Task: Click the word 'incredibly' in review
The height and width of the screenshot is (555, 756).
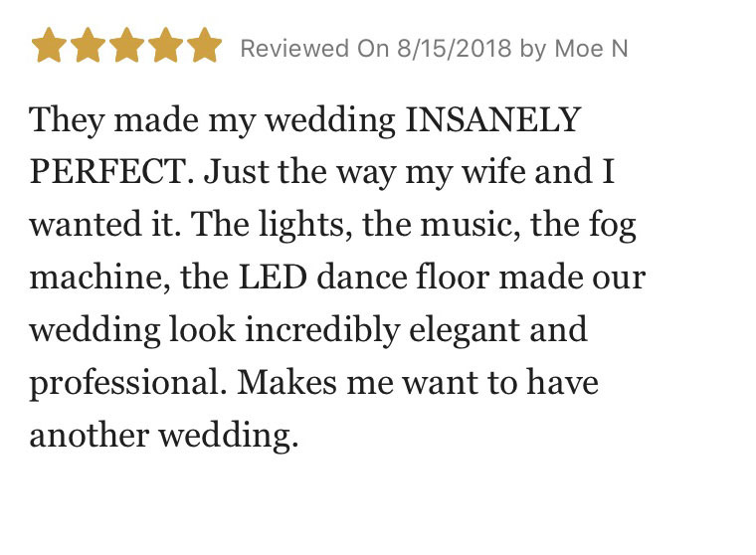Action: (322, 331)
